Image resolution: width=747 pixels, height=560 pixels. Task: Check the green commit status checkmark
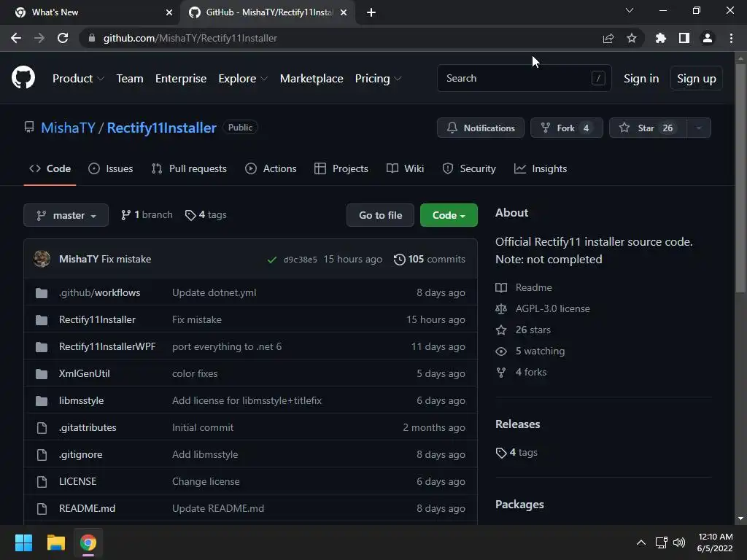(x=272, y=260)
